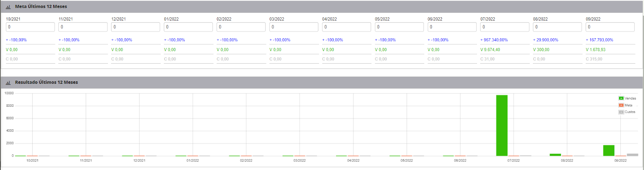The height and width of the screenshot is (170, 644).
Task: Focus the 01/2022 meta input field
Action: [x=188, y=27]
